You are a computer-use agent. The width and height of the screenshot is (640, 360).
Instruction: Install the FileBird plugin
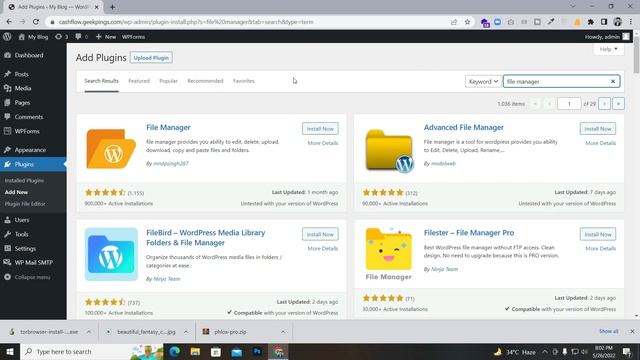pos(320,234)
